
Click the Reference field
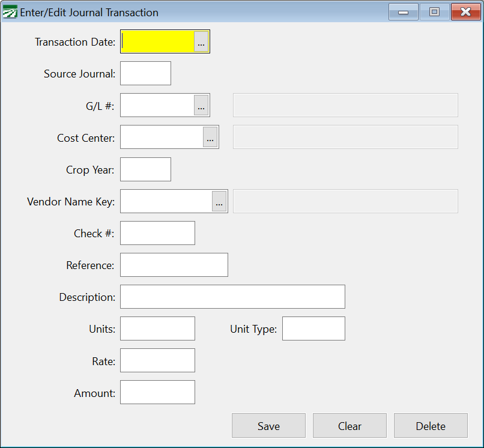click(x=174, y=265)
